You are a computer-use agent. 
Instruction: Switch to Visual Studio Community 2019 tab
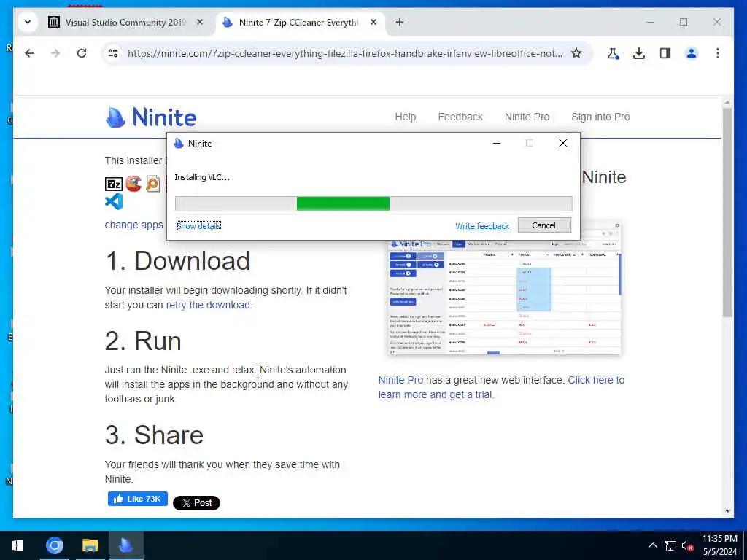[x=125, y=22]
